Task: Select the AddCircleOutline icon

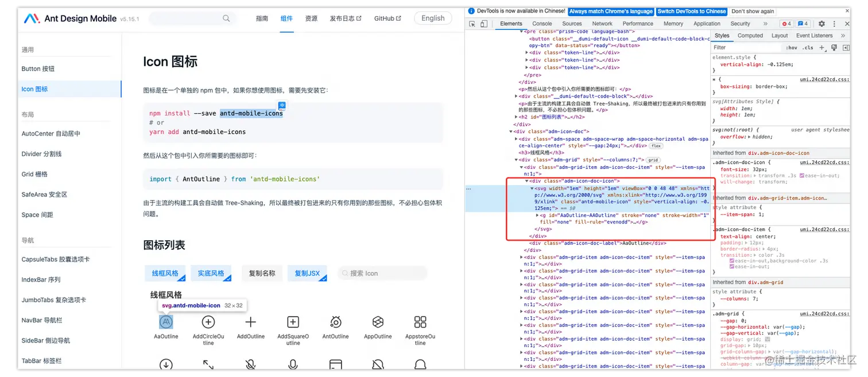Action: pos(208,322)
